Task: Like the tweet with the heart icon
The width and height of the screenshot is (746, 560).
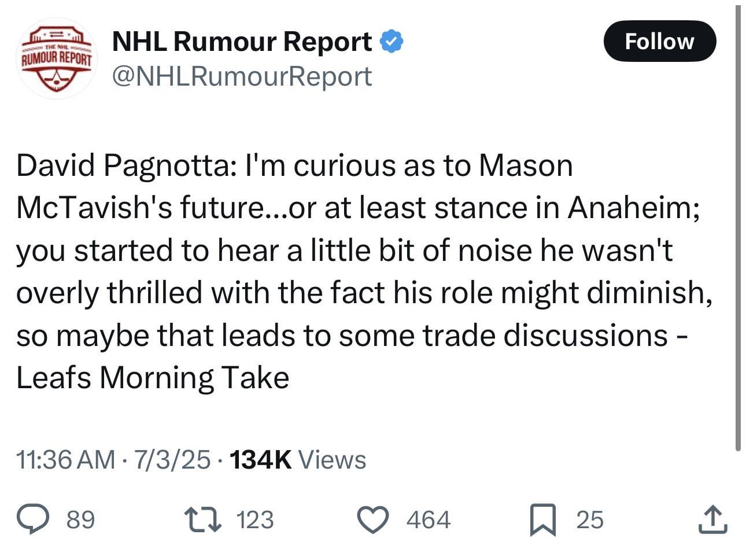Action: 373,518
